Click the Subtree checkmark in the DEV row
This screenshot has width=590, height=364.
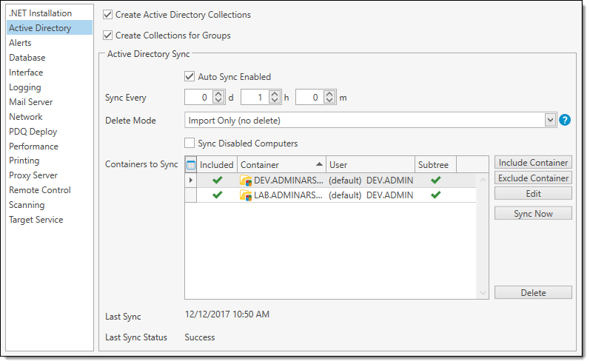click(x=436, y=181)
